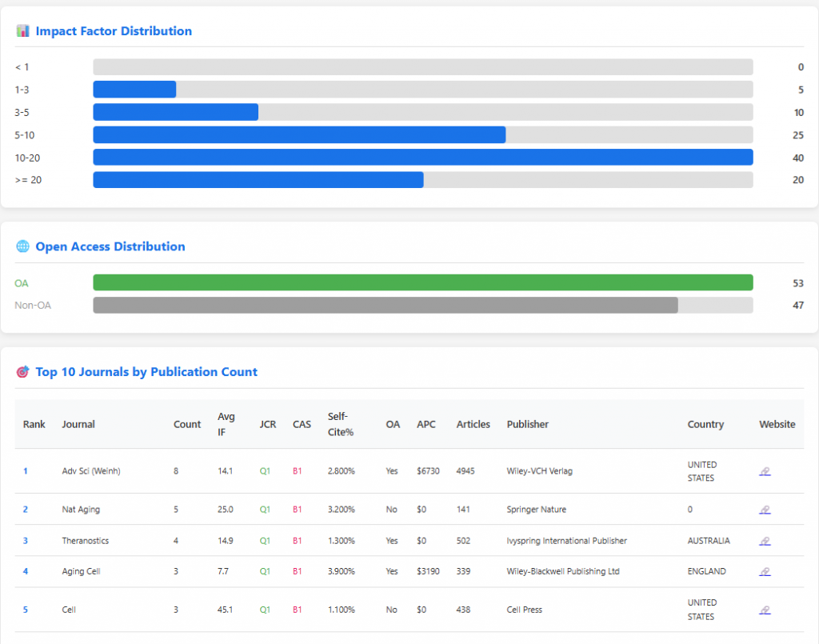
Task: Click the green OA distribution bar
Action: pyautogui.click(x=423, y=282)
